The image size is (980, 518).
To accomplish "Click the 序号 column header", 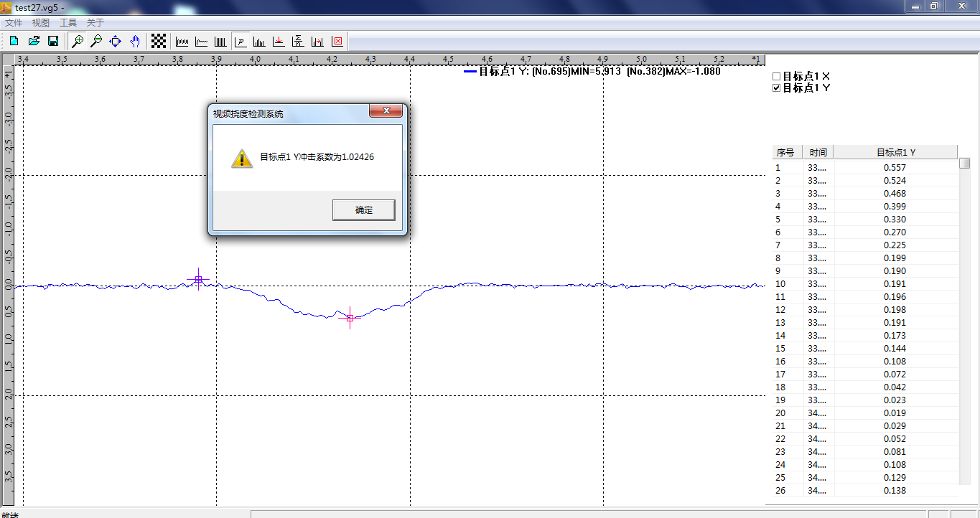I will point(786,152).
